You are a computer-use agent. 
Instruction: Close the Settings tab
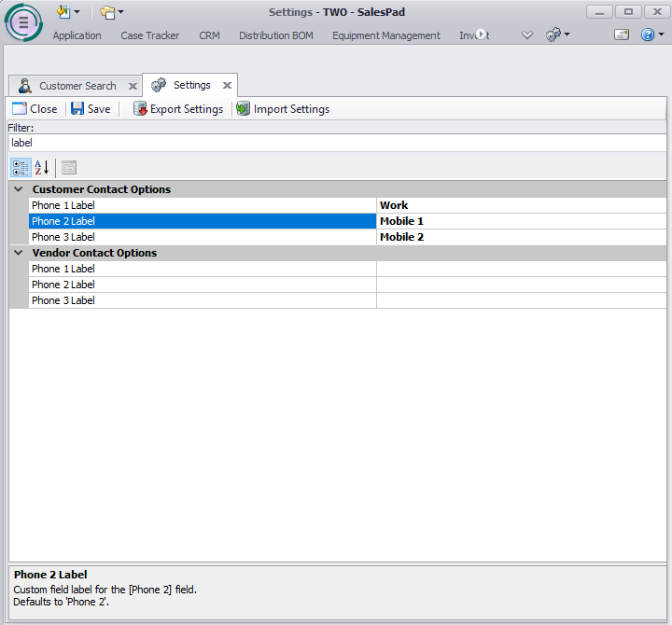tap(227, 86)
